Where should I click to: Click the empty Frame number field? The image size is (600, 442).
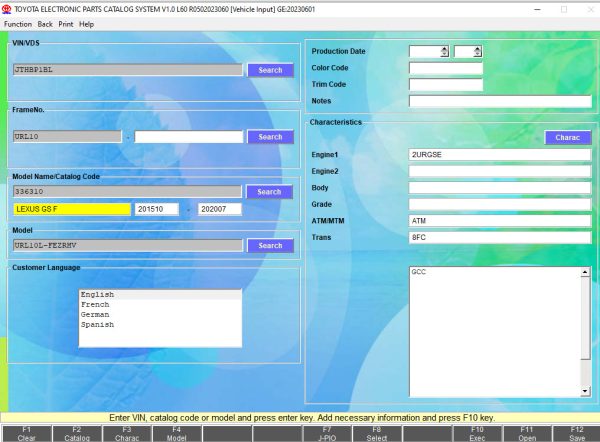[189, 137]
